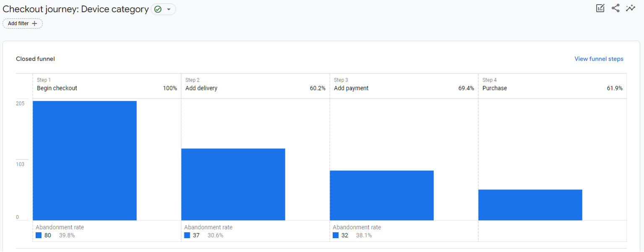Click the abandonment count 32
This screenshot has width=644, height=252.
[345, 235]
